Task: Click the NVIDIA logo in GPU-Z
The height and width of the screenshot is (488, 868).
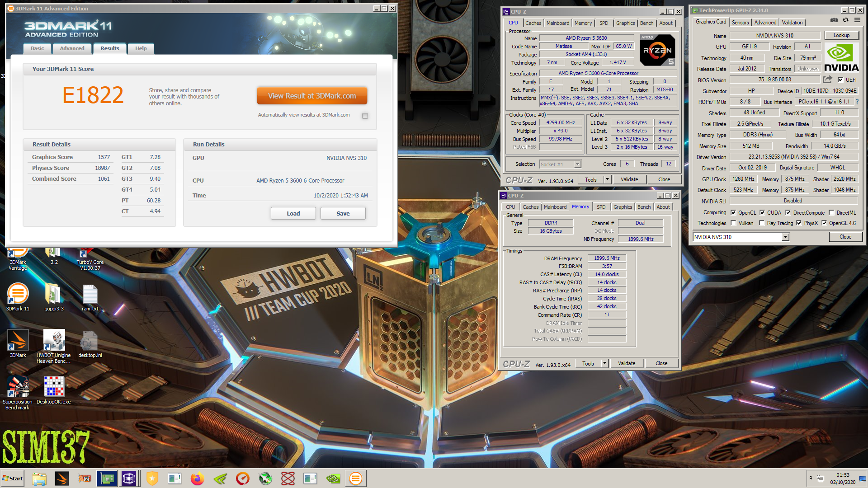Action: tap(841, 58)
